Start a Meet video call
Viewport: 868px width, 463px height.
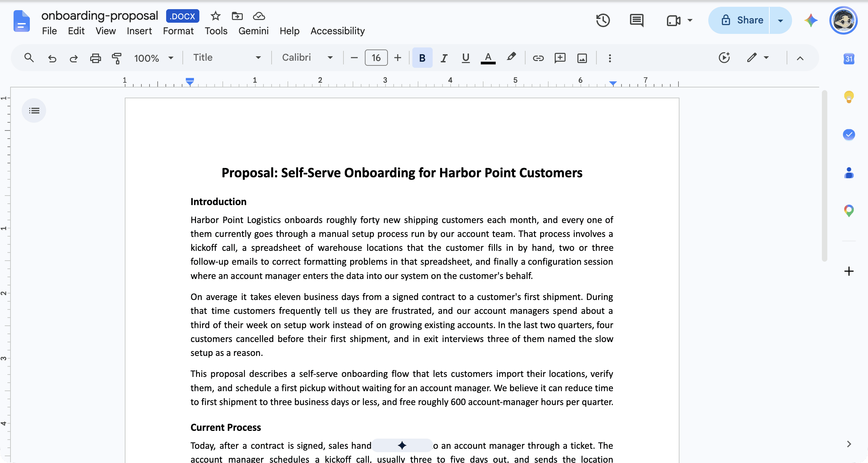point(673,20)
